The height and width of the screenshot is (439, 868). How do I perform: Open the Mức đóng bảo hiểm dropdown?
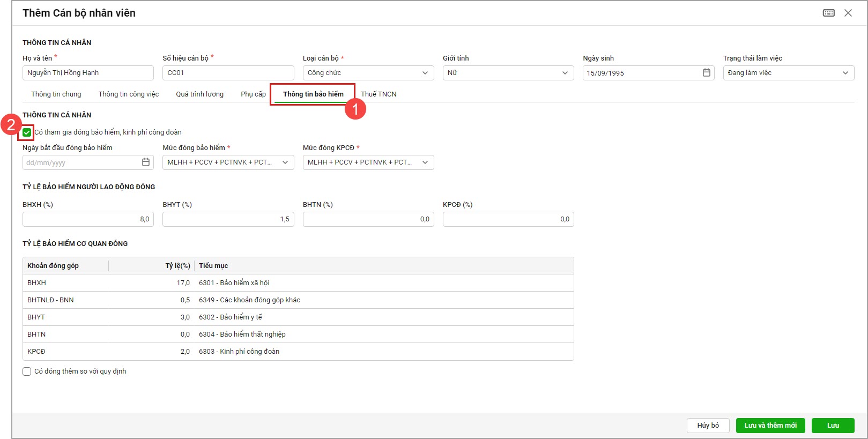pos(285,162)
